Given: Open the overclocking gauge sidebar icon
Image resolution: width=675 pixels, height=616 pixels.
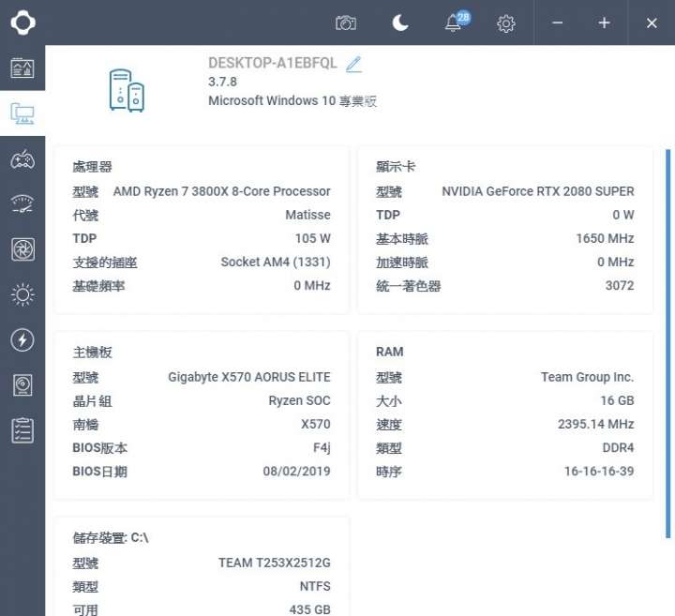Looking at the screenshot, I should coord(22,204).
